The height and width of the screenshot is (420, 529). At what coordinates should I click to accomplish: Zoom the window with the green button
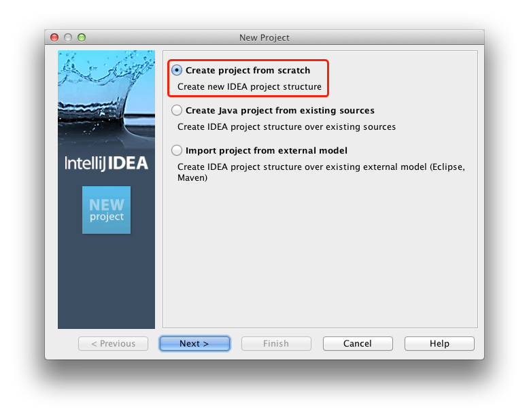coord(82,37)
